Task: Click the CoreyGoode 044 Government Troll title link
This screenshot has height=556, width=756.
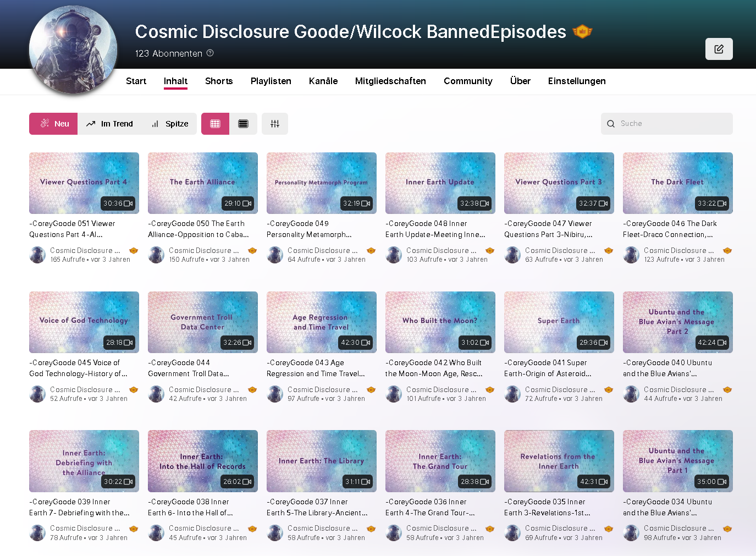Action: 189,368
